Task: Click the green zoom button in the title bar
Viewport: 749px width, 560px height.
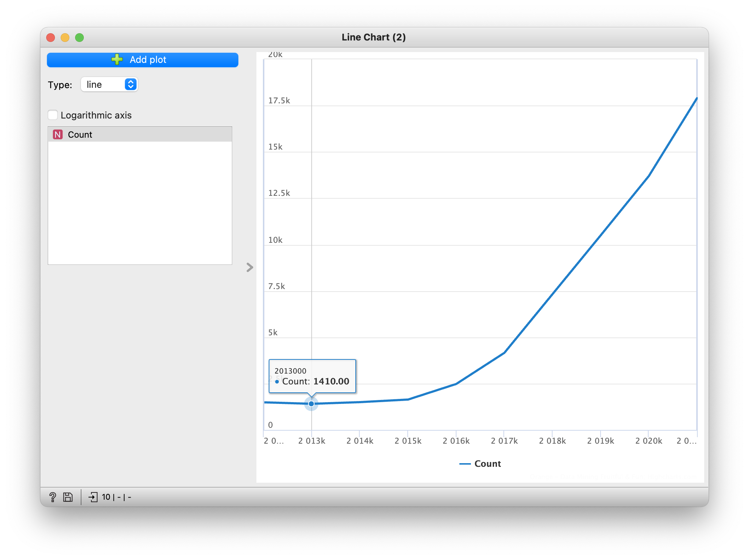Action: click(x=79, y=37)
